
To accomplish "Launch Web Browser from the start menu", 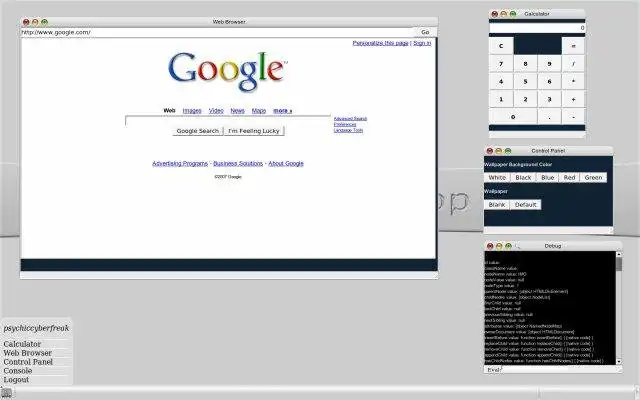I will (27, 353).
